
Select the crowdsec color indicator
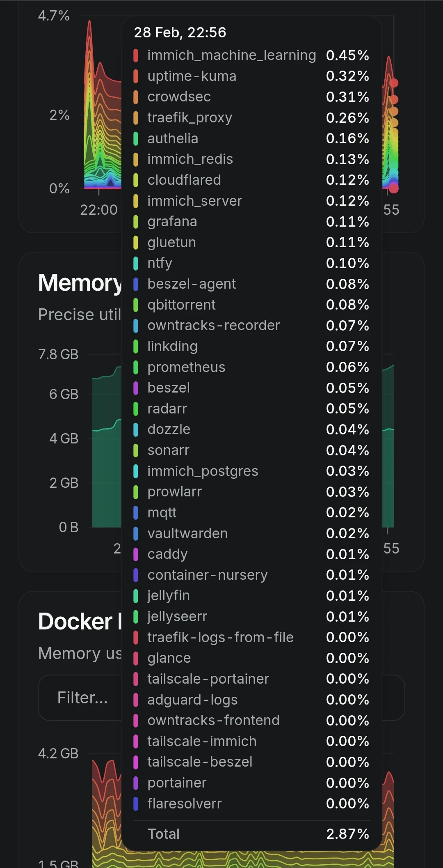[x=137, y=96]
